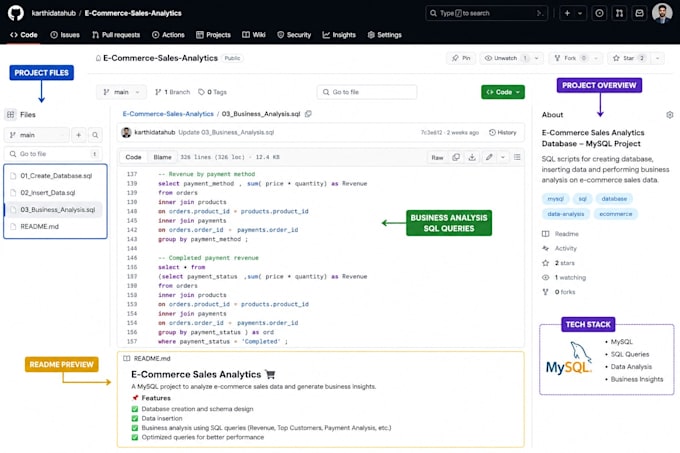View file History
This screenshot has height=453, width=680.
[503, 133]
